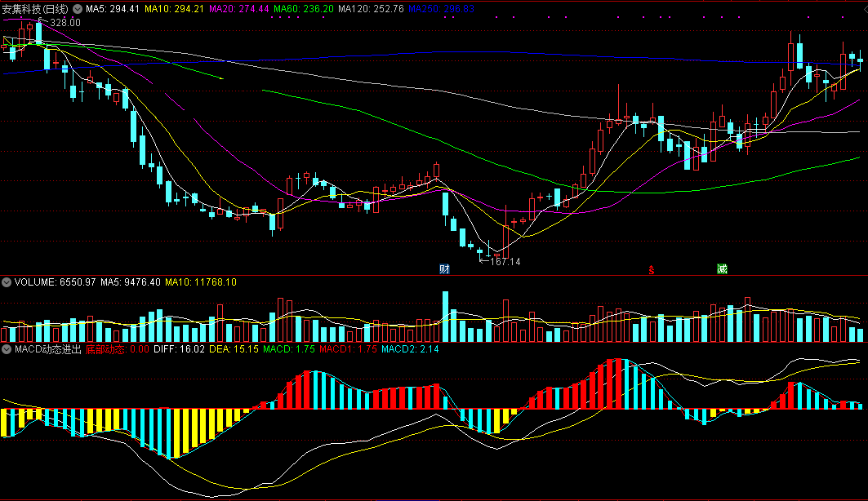Click the DIFF: 16.02 value
This screenshot has height=501, width=868.
coord(180,349)
